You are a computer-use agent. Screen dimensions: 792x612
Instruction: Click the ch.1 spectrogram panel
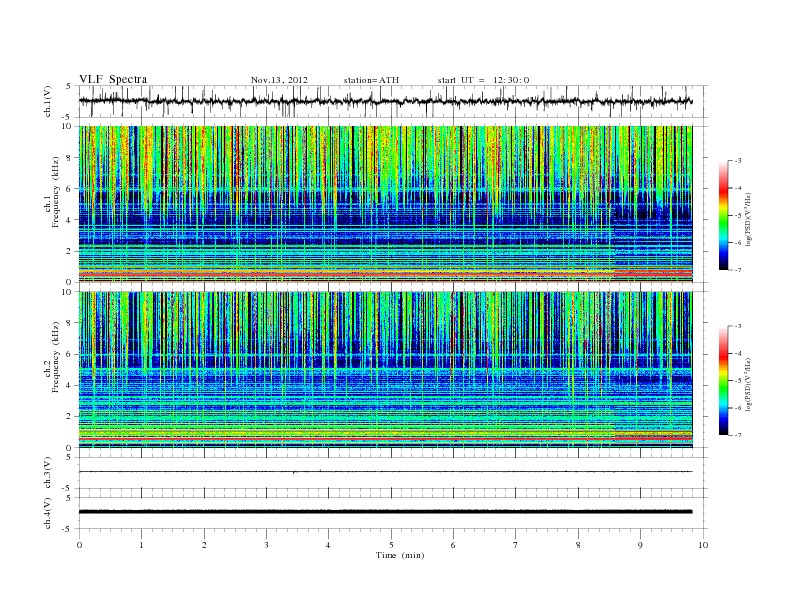pos(385,204)
